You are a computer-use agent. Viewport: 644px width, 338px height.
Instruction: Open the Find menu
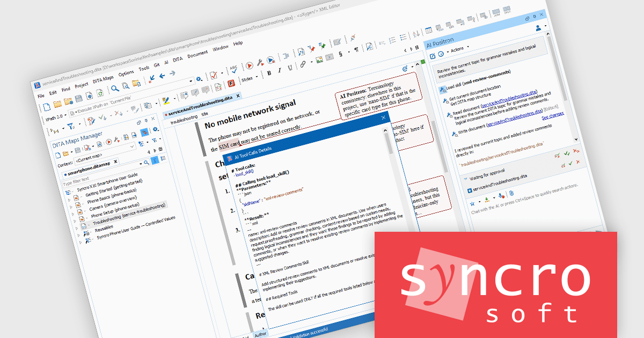[65, 89]
